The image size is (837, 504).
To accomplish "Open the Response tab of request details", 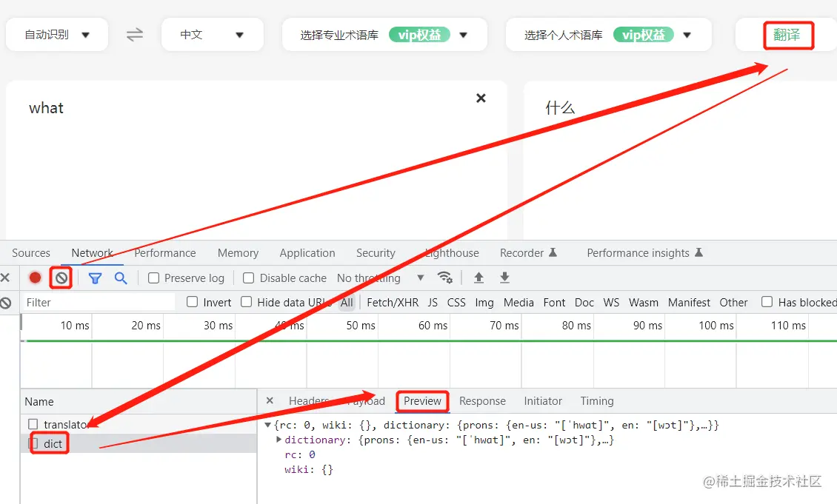I will pos(482,401).
